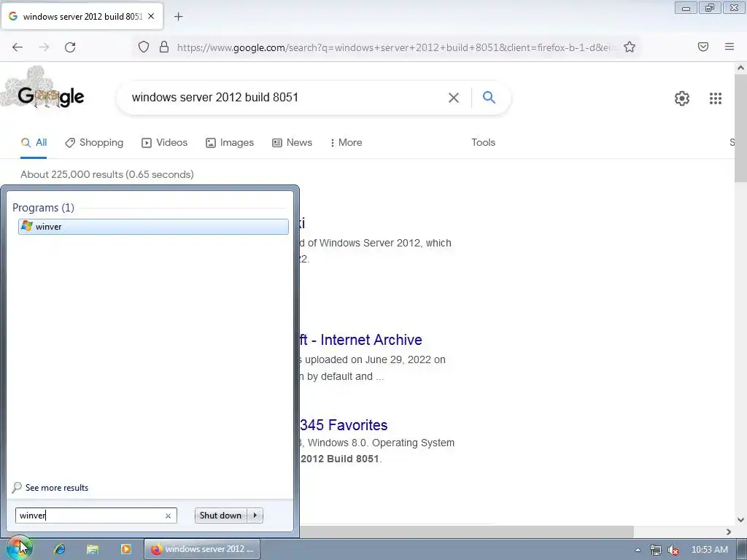Switch to the Images results tab

230,142
